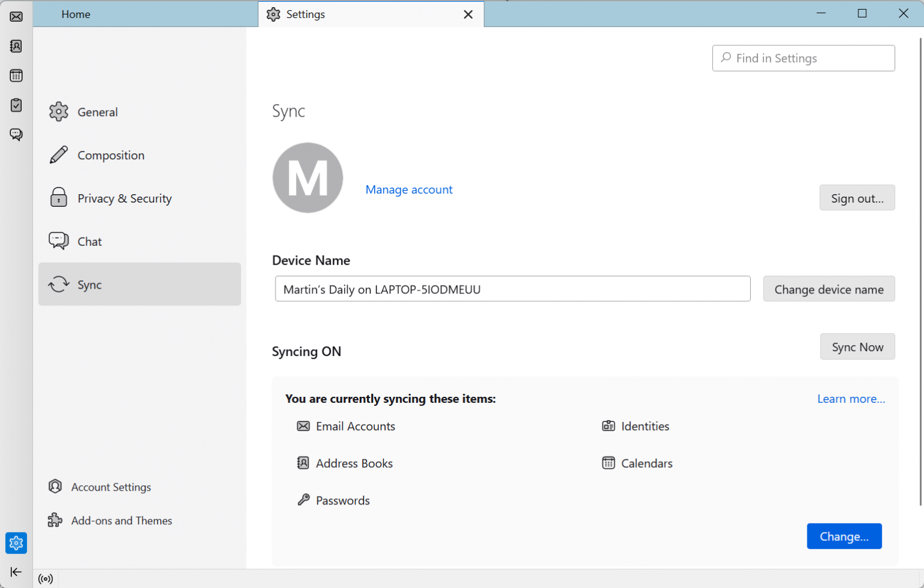Open the Address Book from the sidebar
This screenshot has width=924, height=588.
click(16, 46)
